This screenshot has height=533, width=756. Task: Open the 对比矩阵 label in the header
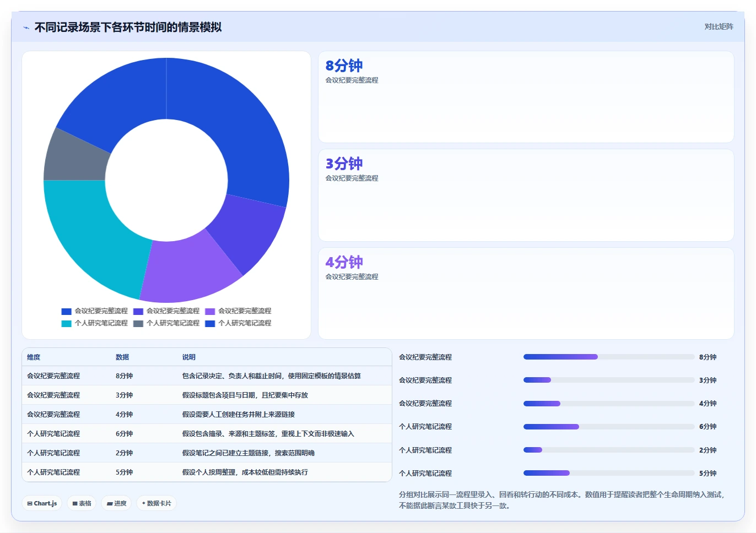(x=719, y=26)
